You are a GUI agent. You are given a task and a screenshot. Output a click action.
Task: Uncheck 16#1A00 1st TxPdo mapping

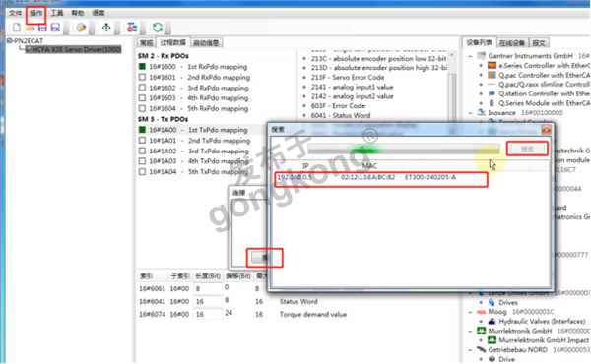142,130
